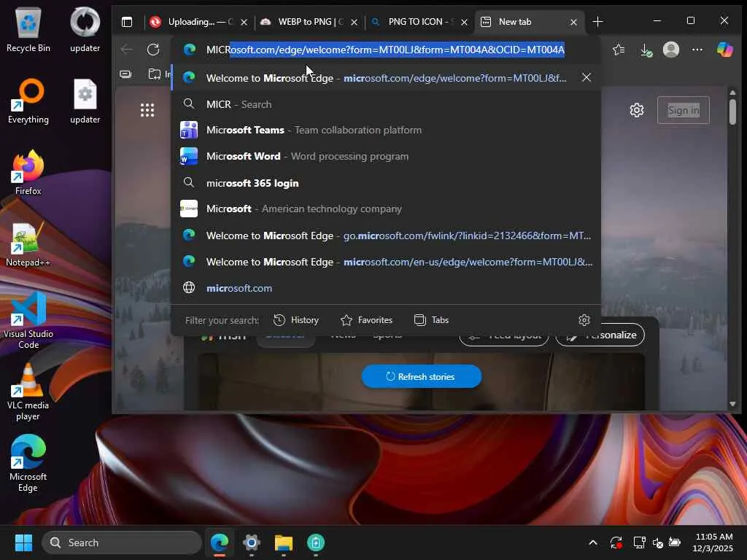The width and height of the screenshot is (747, 560).
Task: Choose the Microsoft Teams suggestion
Action: (386, 130)
